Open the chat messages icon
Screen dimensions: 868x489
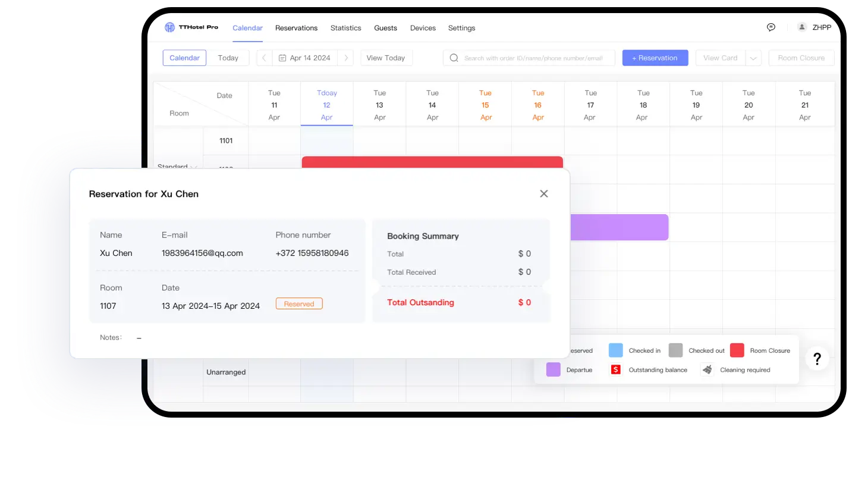[771, 27]
